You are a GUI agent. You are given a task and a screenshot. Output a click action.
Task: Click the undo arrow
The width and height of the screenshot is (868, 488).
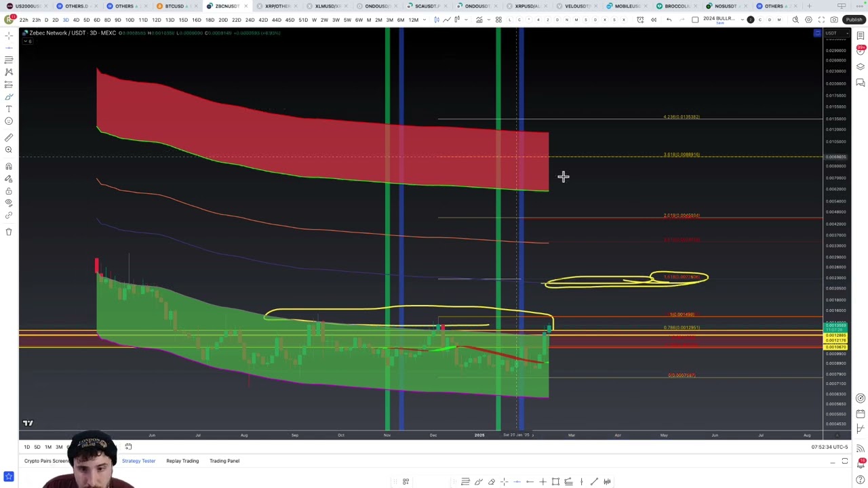669,20
